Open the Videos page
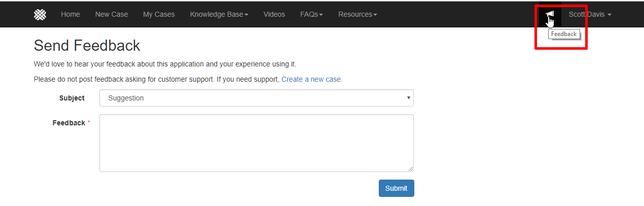The width and height of the screenshot is (644, 206). 274,14
